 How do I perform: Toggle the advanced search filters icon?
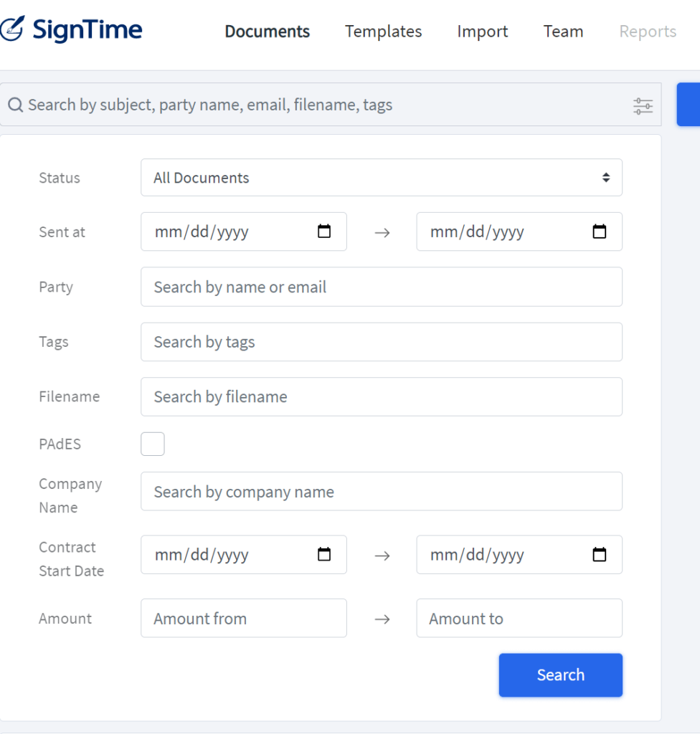coord(643,106)
